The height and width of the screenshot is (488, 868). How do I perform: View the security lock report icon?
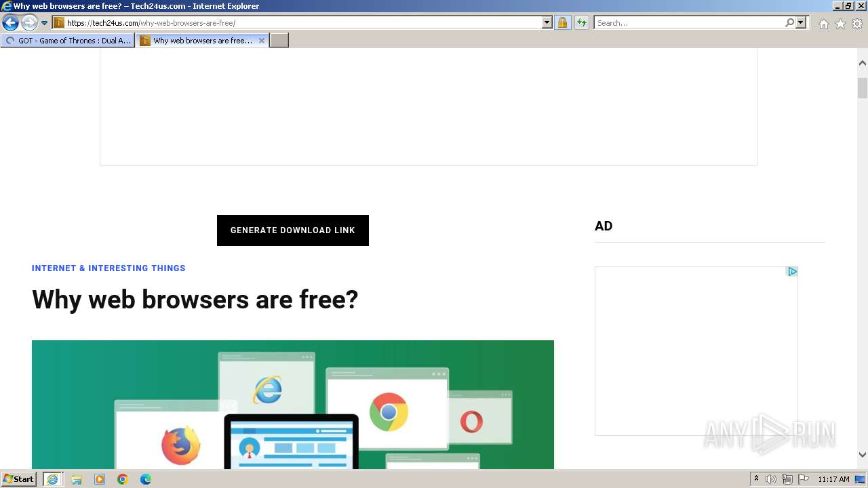click(x=562, y=23)
